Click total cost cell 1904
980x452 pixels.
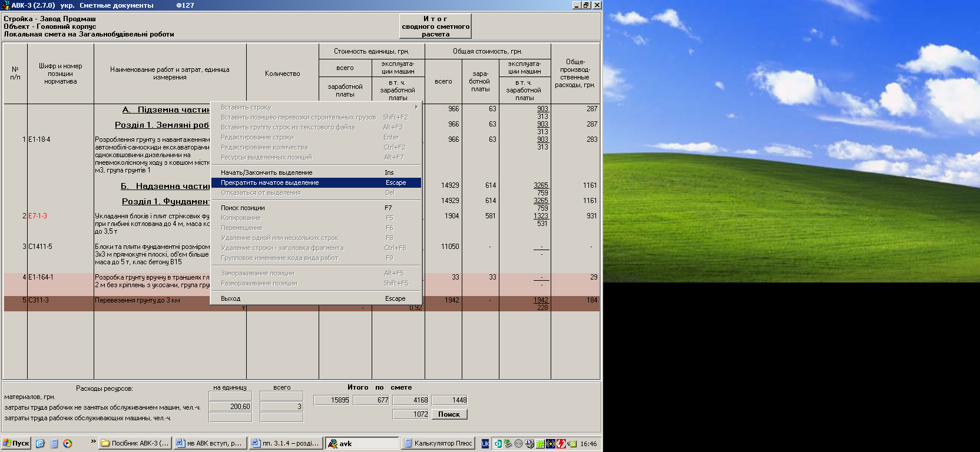[452, 216]
